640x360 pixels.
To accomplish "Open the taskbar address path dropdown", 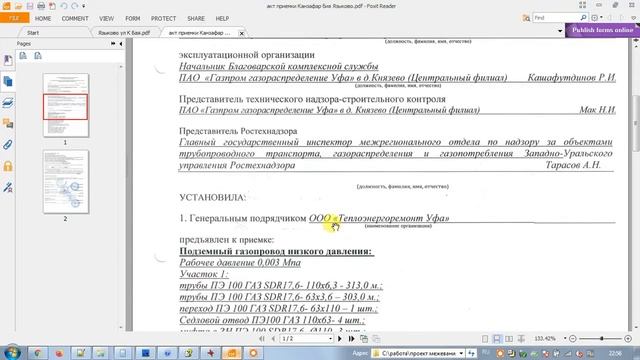I will click(461, 353).
